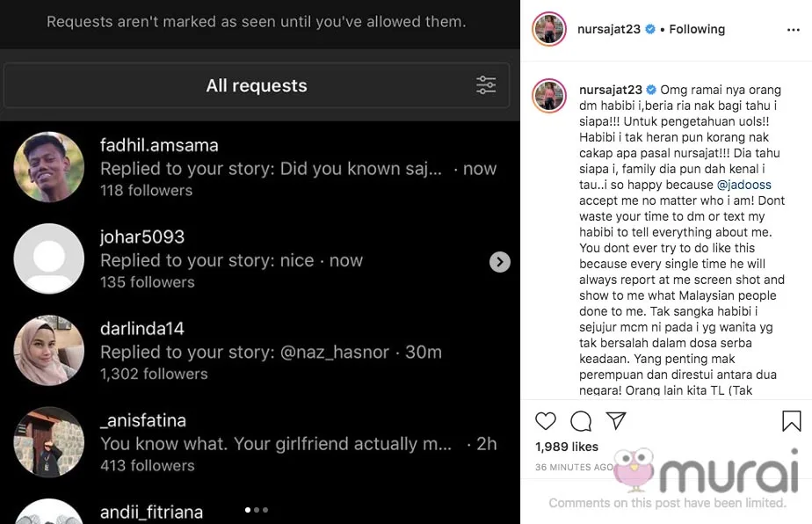Viewport: 812px width, 524px height.
Task: Click nursajat23 profile picture in header
Action: pos(549,29)
